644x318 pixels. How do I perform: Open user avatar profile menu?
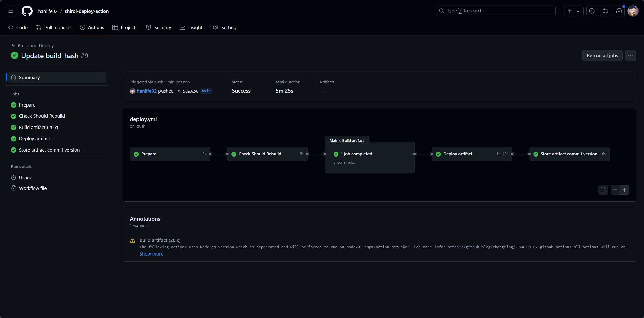coord(633,11)
